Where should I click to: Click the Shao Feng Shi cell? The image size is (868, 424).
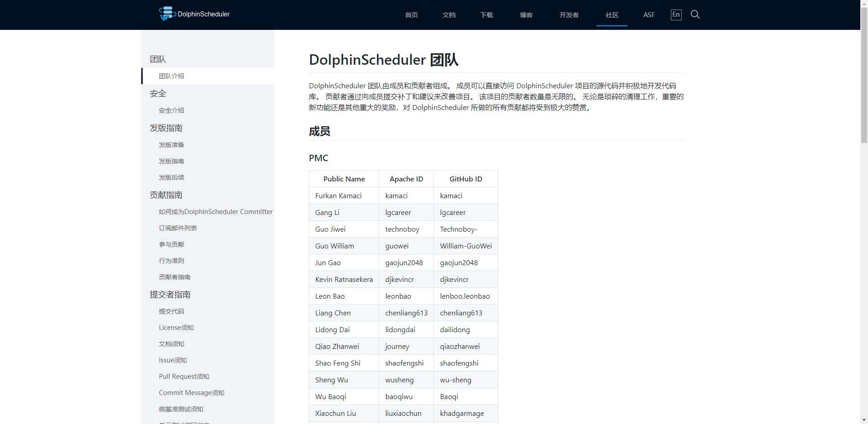(x=344, y=363)
